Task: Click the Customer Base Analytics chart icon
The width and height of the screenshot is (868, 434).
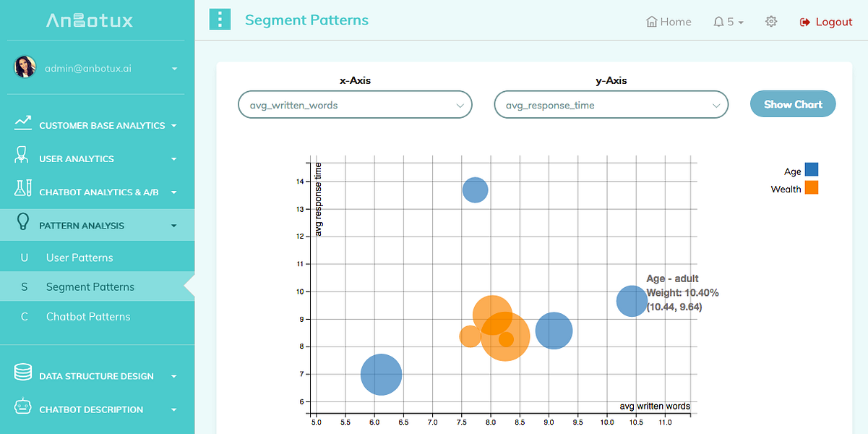Action: point(23,124)
